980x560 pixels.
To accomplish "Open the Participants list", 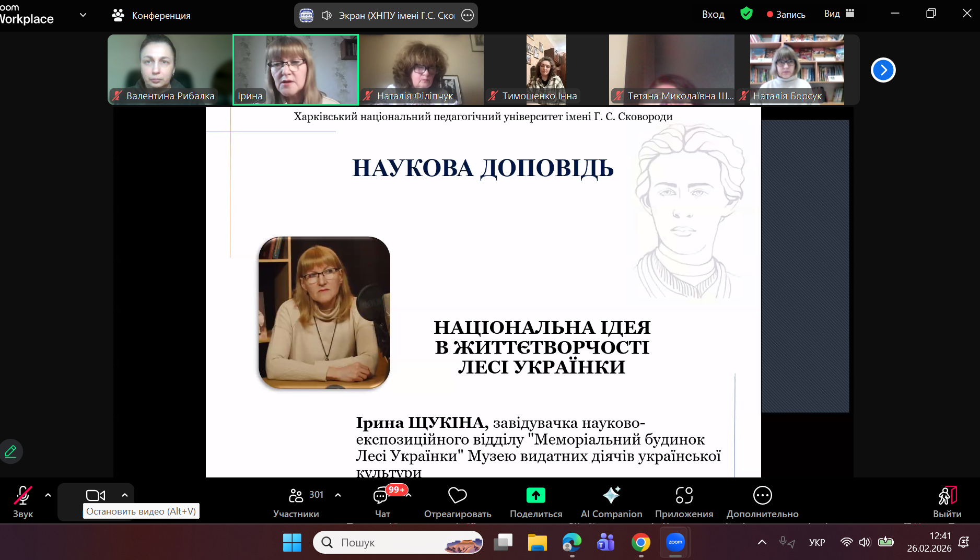I will pyautogui.click(x=297, y=501).
